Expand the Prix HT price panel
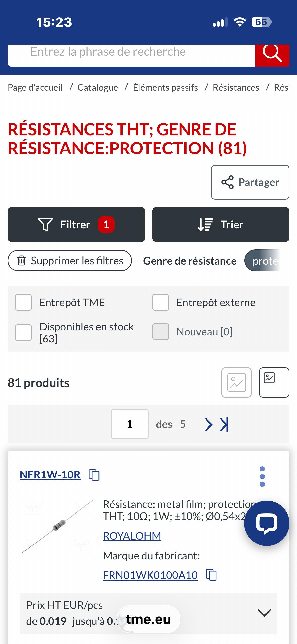Image resolution: width=297 pixels, height=644 pixels. coord(264,613)
